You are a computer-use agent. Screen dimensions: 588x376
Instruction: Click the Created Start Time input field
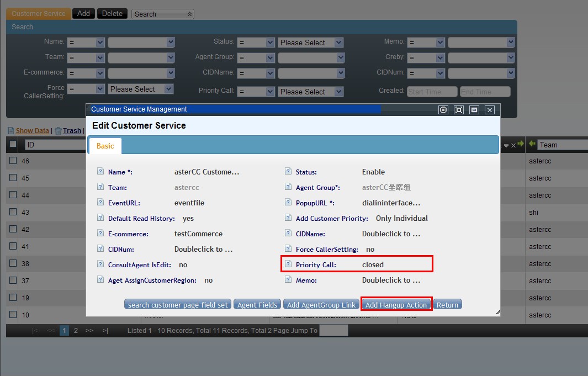(x=432, y=92)
